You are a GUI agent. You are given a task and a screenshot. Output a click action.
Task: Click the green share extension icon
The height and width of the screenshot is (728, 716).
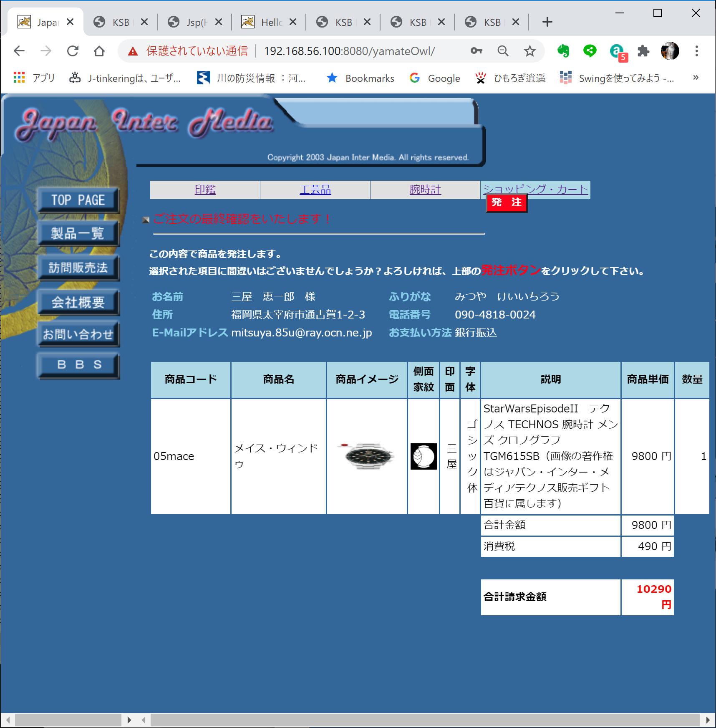pos(590,51)
